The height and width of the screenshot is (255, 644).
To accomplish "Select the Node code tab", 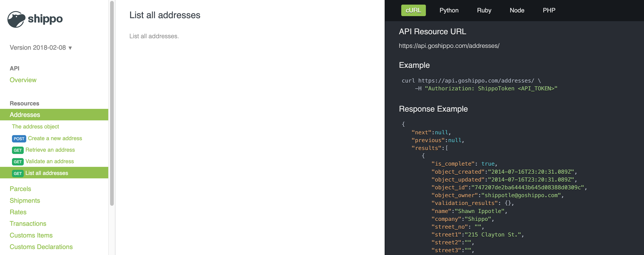I will [x=517, y=10].
